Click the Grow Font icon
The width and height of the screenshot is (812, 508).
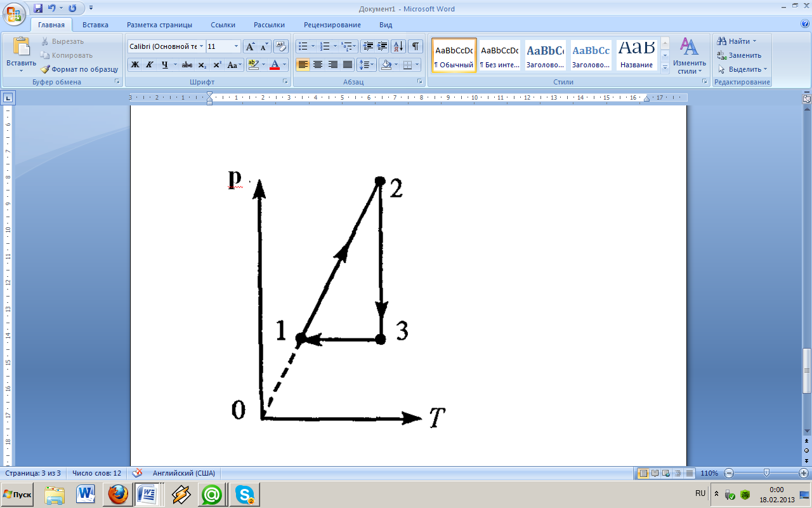[x=250, y=46]
